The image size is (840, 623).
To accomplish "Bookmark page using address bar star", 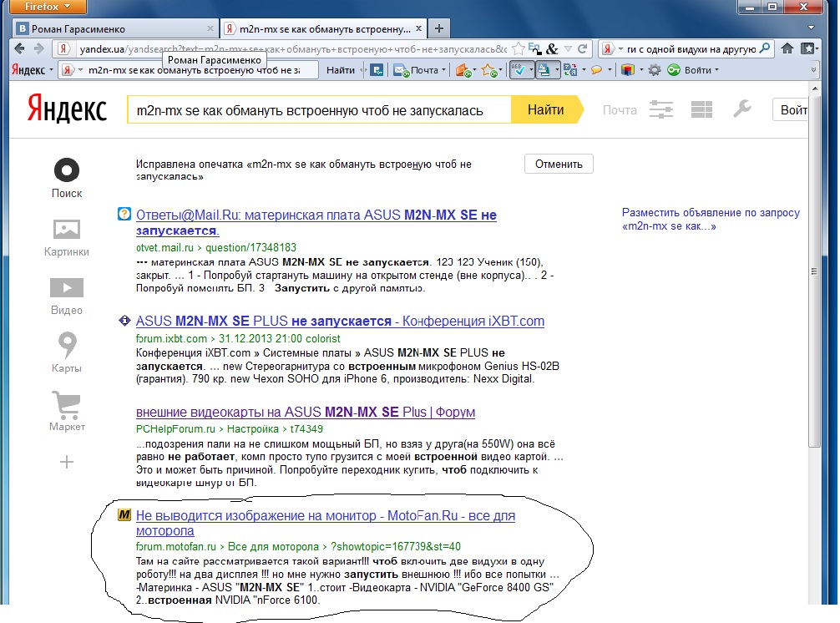I will click(518, 48).
